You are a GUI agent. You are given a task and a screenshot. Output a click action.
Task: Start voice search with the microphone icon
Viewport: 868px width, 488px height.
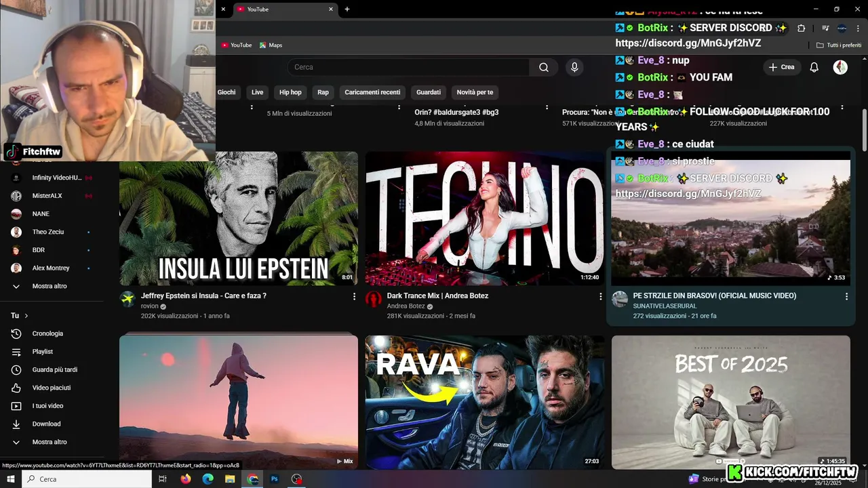click(574, 67)
